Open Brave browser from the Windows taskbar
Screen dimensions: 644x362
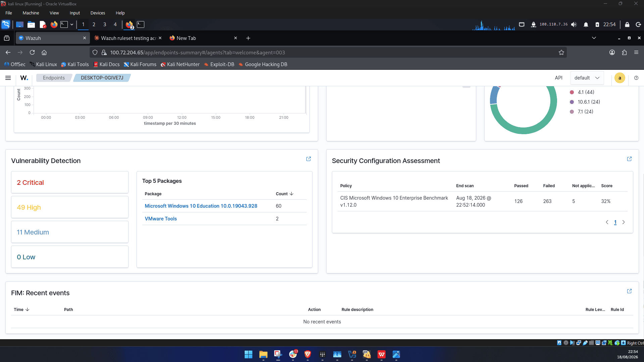point(308,354)
